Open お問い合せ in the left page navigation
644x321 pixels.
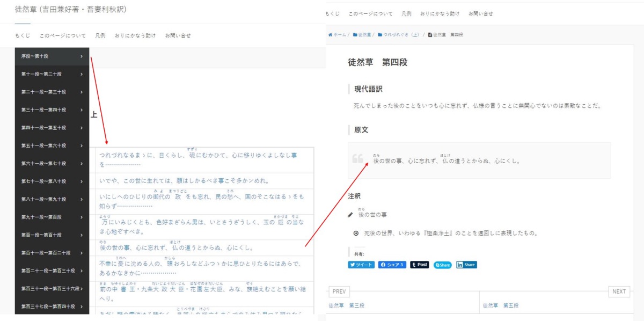178,36
